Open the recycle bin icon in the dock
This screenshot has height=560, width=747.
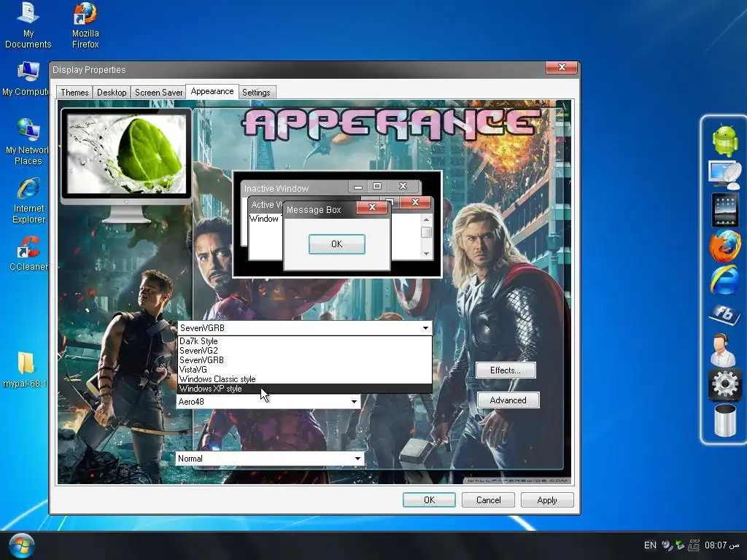coord(724,420)
